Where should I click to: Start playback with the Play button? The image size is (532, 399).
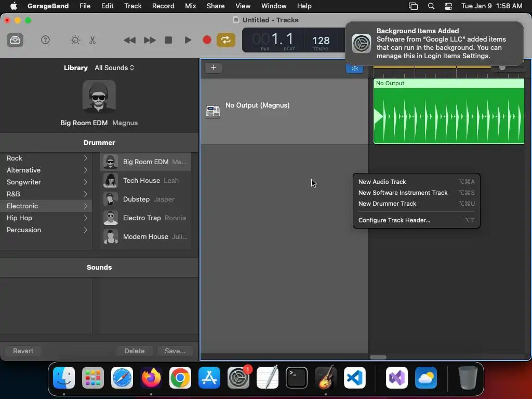(x=188, y=40)
